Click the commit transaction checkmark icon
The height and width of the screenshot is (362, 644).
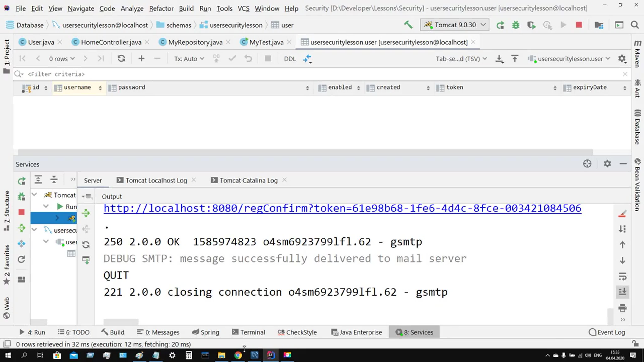coord(232,58)
